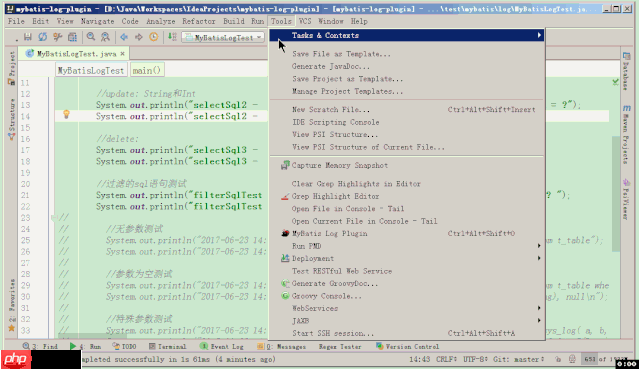Viewport: 639px width, 369px height.
Task: Click the Maven Projects m icon
Action: 626,108
